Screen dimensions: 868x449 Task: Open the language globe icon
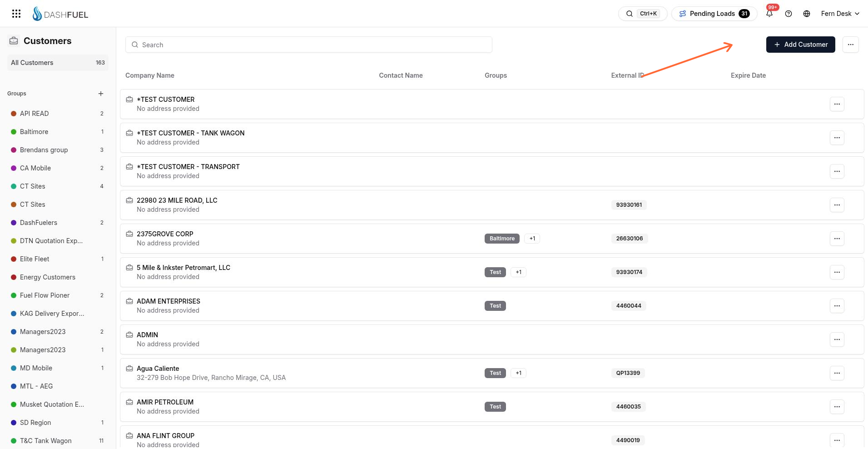point(807,14)
